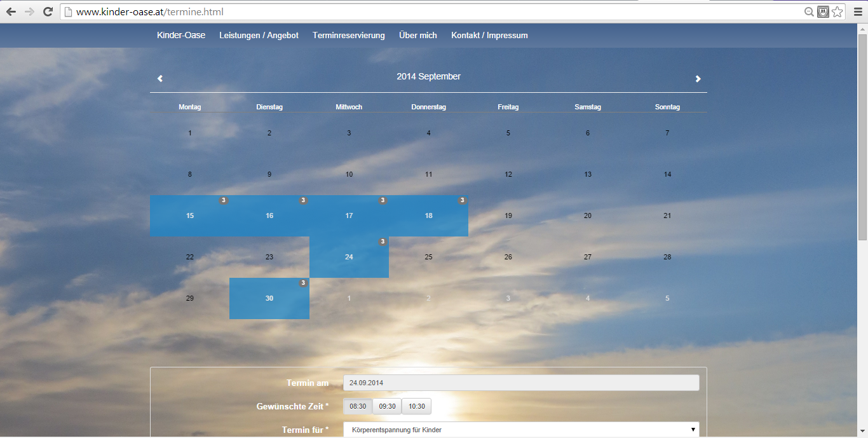This screenshot has height=438, width=868.
Task: Go to the next calendar month
Action: pyautogui.click(x=698, y=79)
